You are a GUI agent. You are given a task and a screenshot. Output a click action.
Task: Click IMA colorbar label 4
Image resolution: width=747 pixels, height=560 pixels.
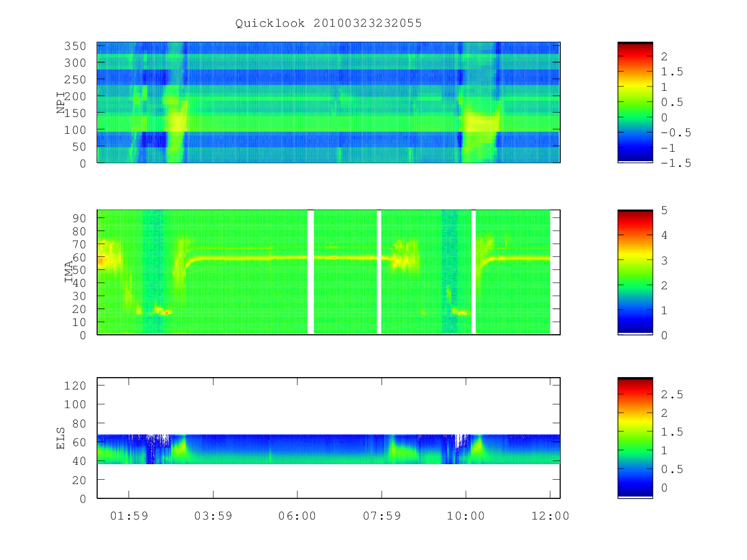664,235
